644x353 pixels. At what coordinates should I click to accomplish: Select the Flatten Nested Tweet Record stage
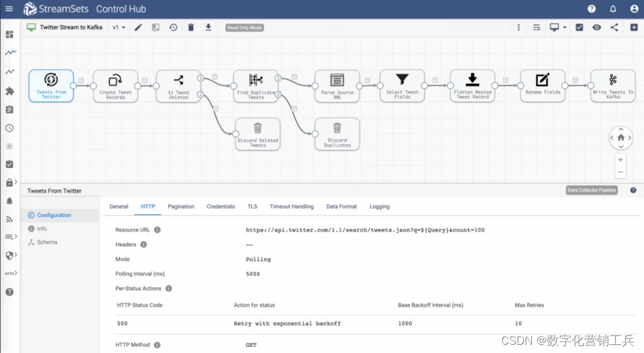point(472,86)
